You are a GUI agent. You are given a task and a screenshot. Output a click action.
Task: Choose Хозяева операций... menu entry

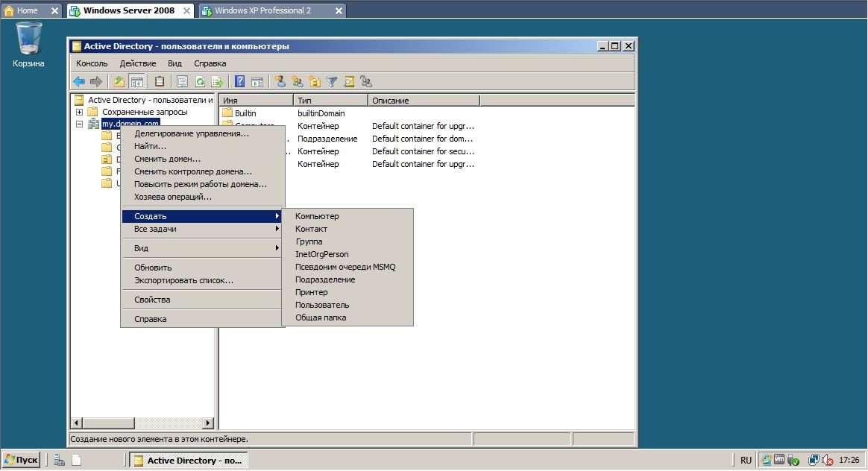click(x=202, y=197)
